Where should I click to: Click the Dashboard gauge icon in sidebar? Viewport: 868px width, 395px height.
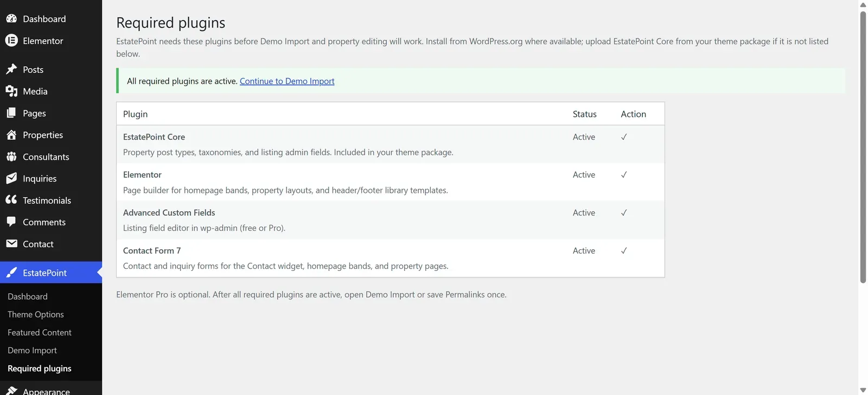pyautogui.click(x=11, y=18)
